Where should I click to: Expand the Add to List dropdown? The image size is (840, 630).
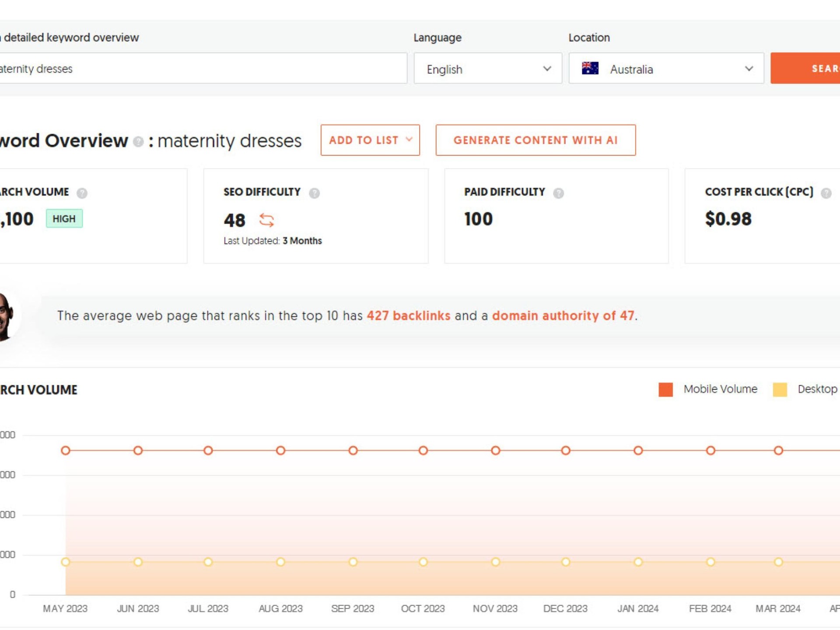(370, 140)
